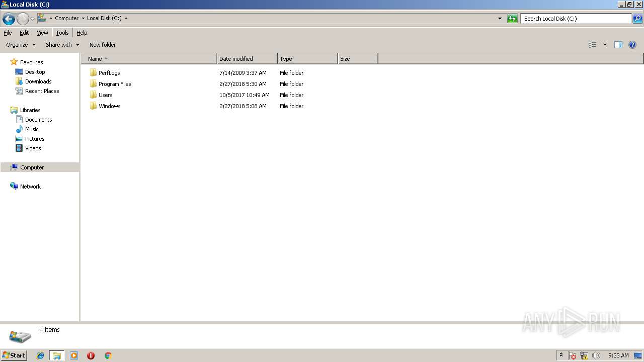The width and height of the screenshot is (644, 362).
Task: Open the Documents library
Action: coord(38,120)
